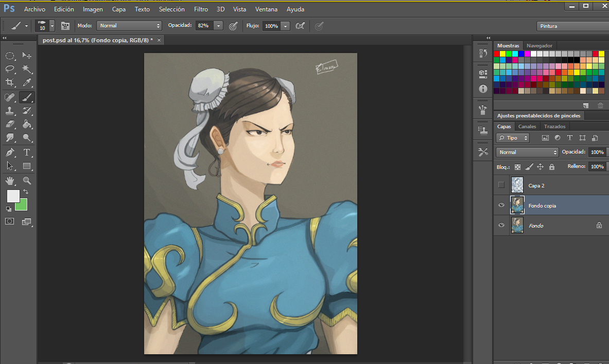This screenshot has height=364, width=609.
Task: Select the History Brush tool
Action: pos(27,111)
